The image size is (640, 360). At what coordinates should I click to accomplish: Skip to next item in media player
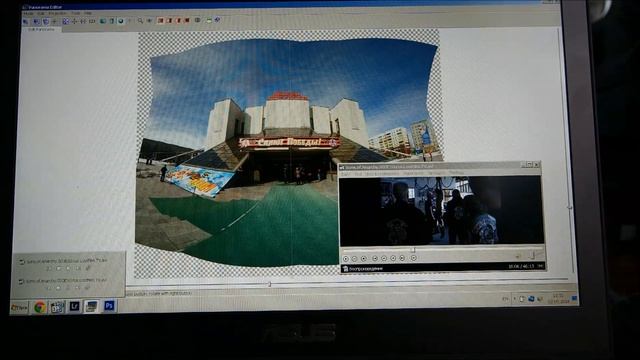click(x=402, y=258)
